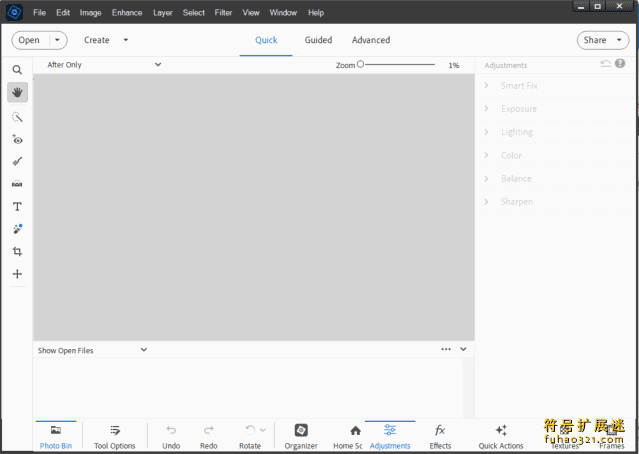This screenshot has width=639, height=454.
Task: Open the Show Open Files dropdown
Action: click(x=92, y=350)
